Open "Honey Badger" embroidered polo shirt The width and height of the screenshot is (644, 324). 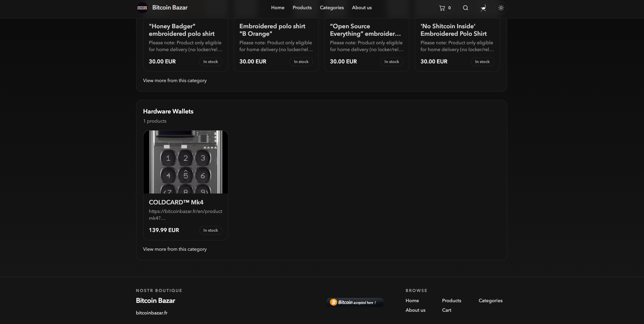[x=182, y=30]
